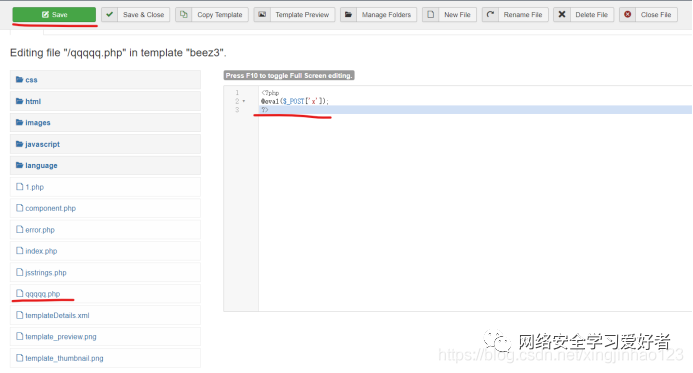Expand the javascript folder

point(105,144)
